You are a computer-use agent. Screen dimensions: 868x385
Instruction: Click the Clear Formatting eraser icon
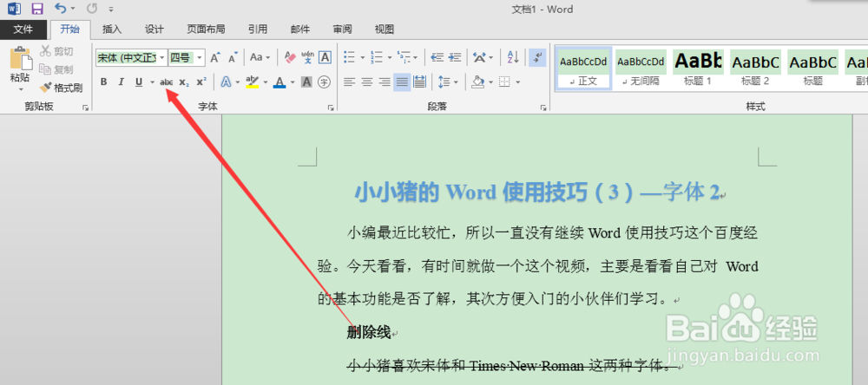coord(290,57)
